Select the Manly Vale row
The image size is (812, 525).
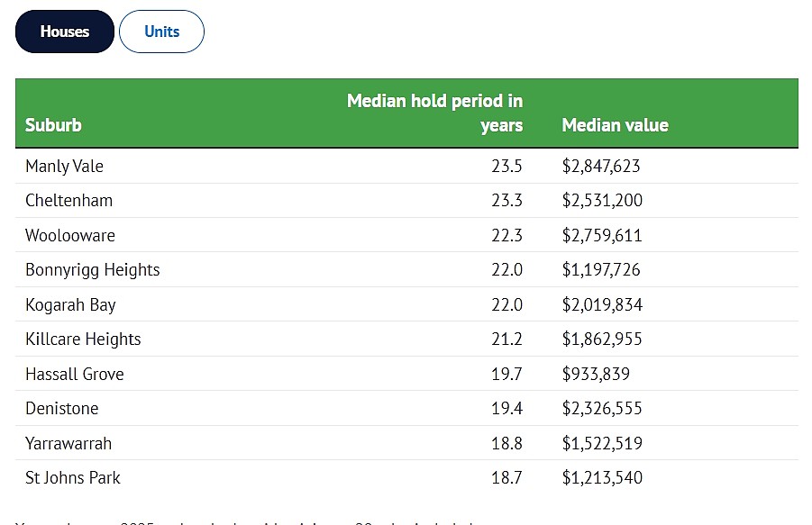406,166
